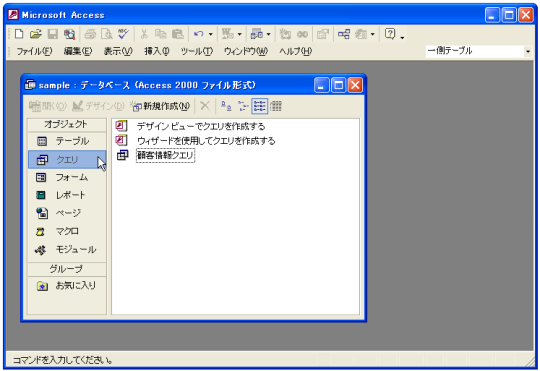
Task: Switch to List view
Action: (x=259, y=106)
